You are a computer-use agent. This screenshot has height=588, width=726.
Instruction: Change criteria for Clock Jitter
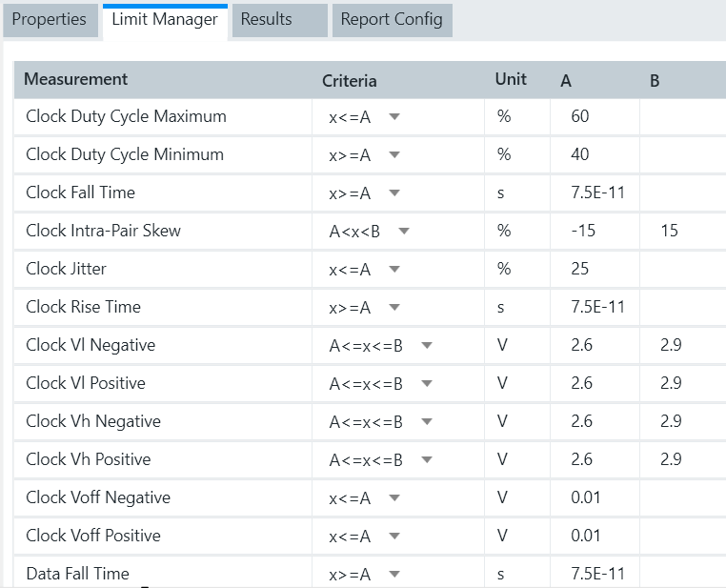394,270
